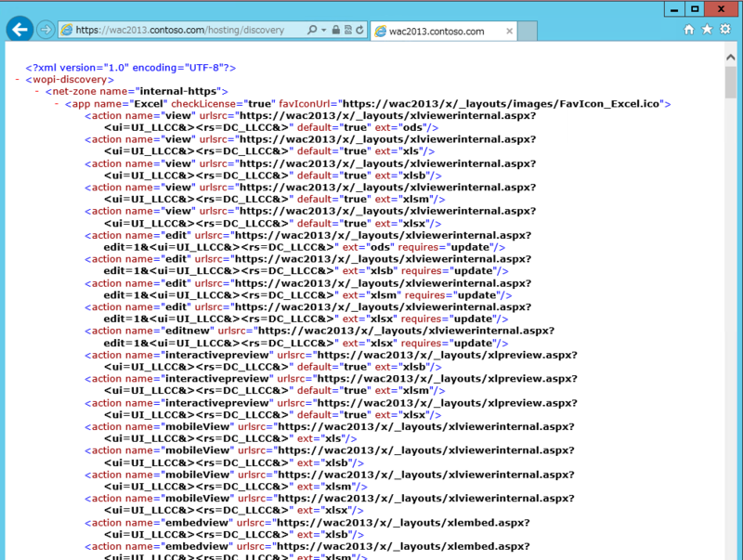The width and height of the screenshot is (743, 560).
Task: Click the edit action line ext="xlsx" above editnew
Action: [308, 313]
